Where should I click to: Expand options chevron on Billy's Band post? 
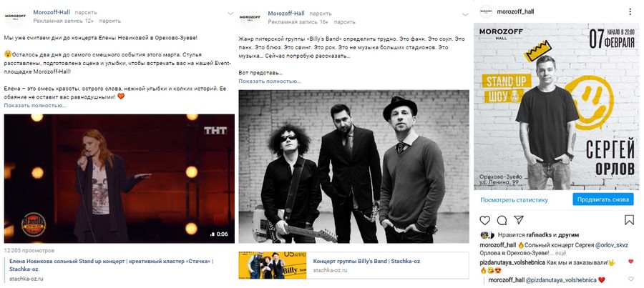465,14
